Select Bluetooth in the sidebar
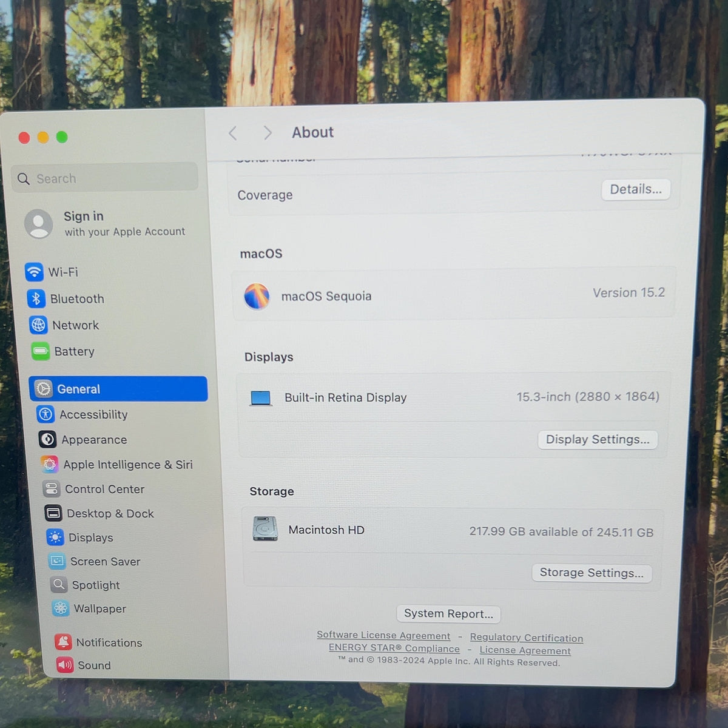This screenshot has height=728, width=728. tap(77, 299)
